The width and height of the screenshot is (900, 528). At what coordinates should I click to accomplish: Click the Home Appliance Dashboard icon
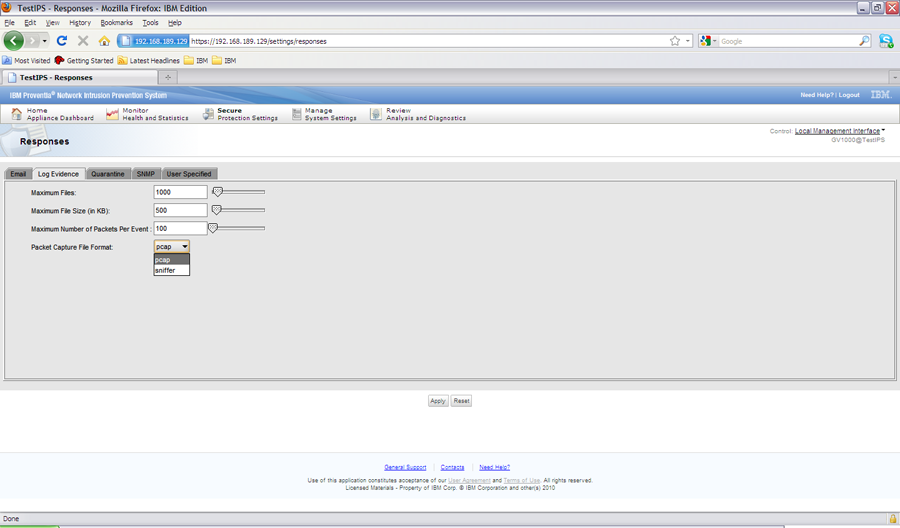(17, 114)
